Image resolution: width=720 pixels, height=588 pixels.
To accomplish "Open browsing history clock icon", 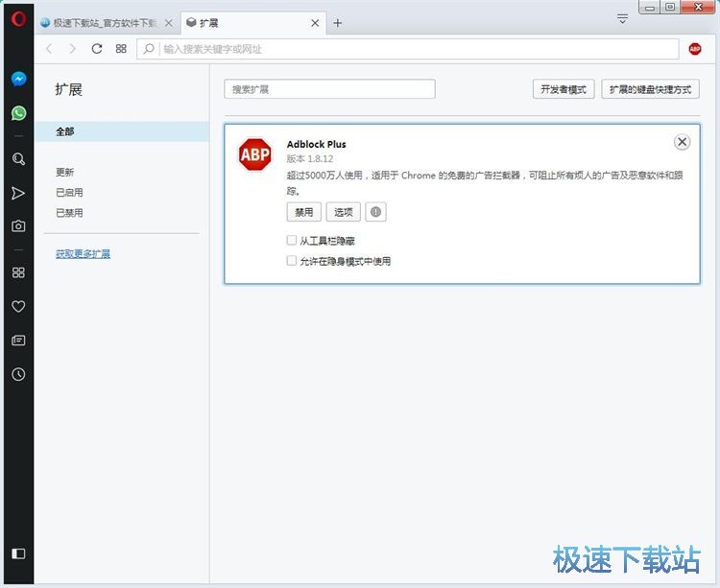I will pyautogui.click(x=18, y=374).
